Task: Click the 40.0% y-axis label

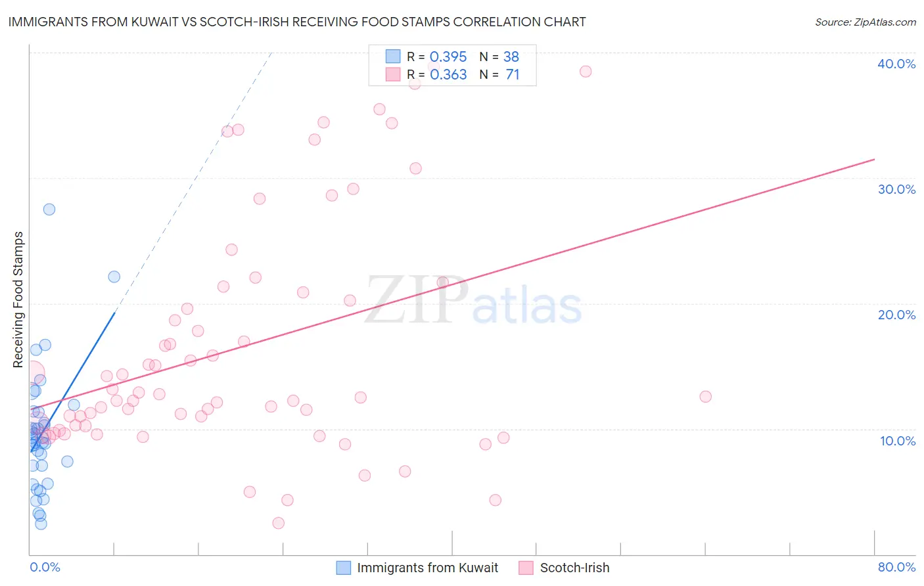Action: (896, 64)
